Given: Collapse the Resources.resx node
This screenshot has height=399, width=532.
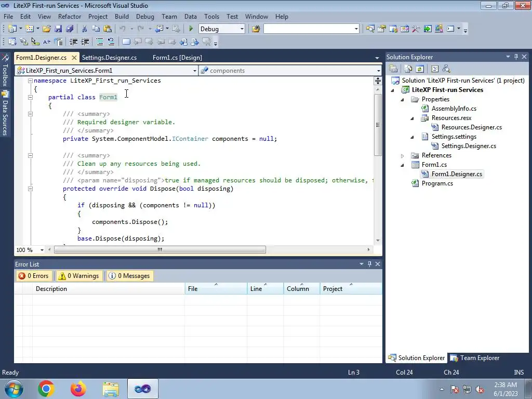Looking at the screenshot, I should 412,118.
